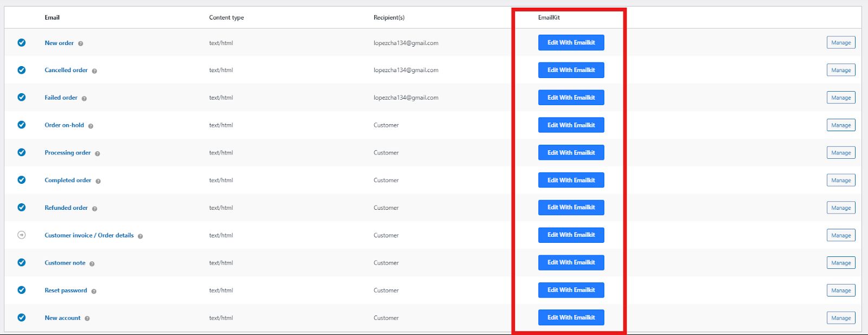This screenshot has width=868, height=335.
Task: Edit Completed order with Emailkit
Action: click(x=571, y=180)
